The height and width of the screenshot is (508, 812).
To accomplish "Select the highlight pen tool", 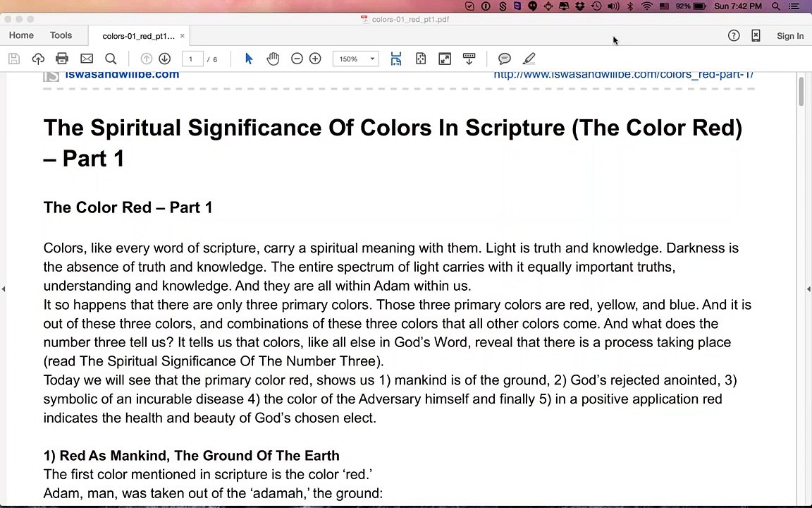I will tap(529, 59).
